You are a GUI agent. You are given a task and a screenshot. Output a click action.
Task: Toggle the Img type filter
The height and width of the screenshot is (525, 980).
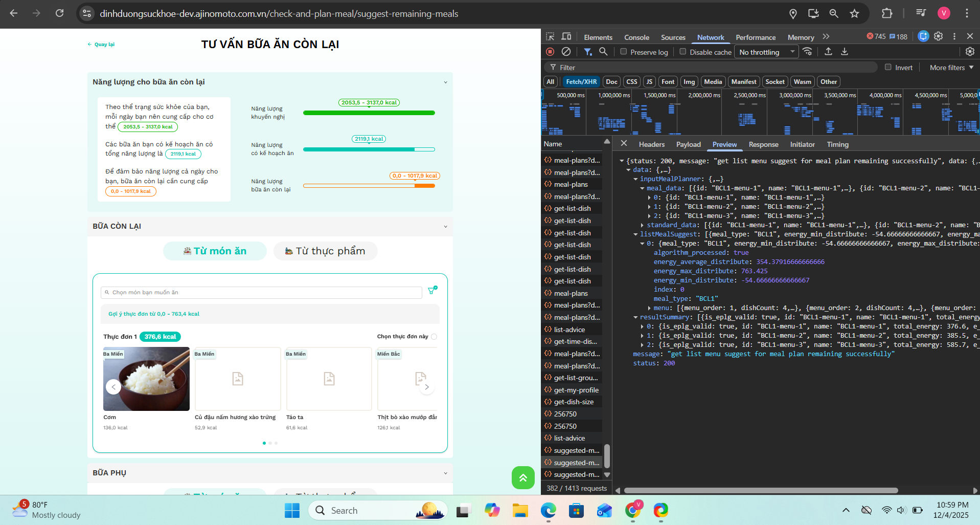(x=689, y=82)
